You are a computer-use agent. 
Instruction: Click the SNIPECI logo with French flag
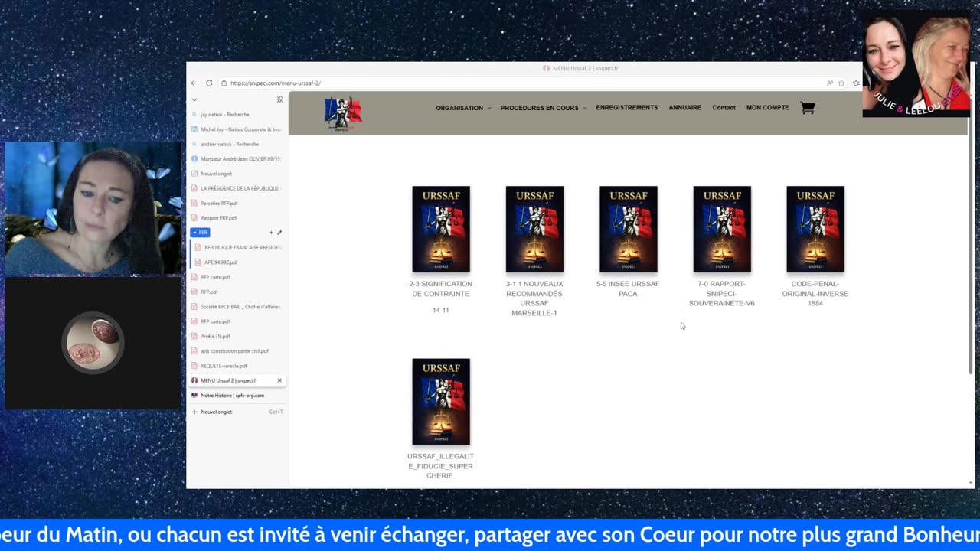343,113
